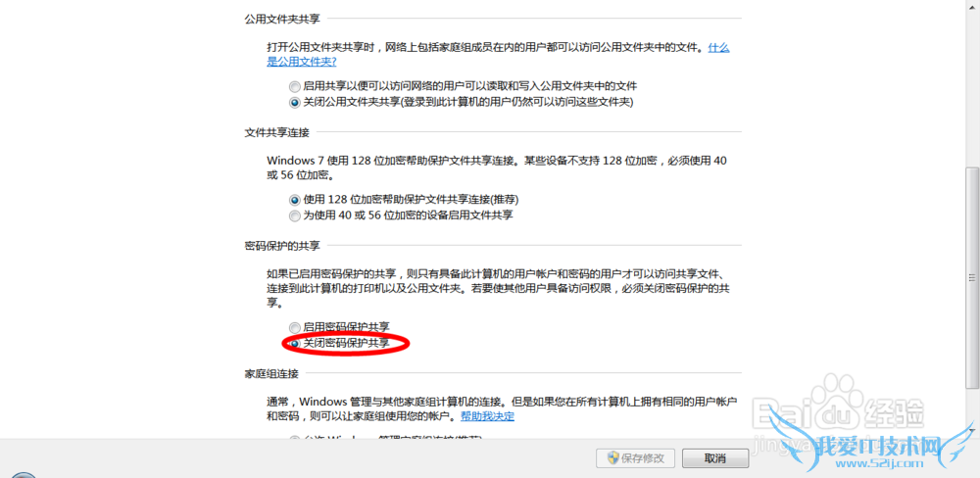
Task: Click the 取消 button
Action: coord(715,458)
